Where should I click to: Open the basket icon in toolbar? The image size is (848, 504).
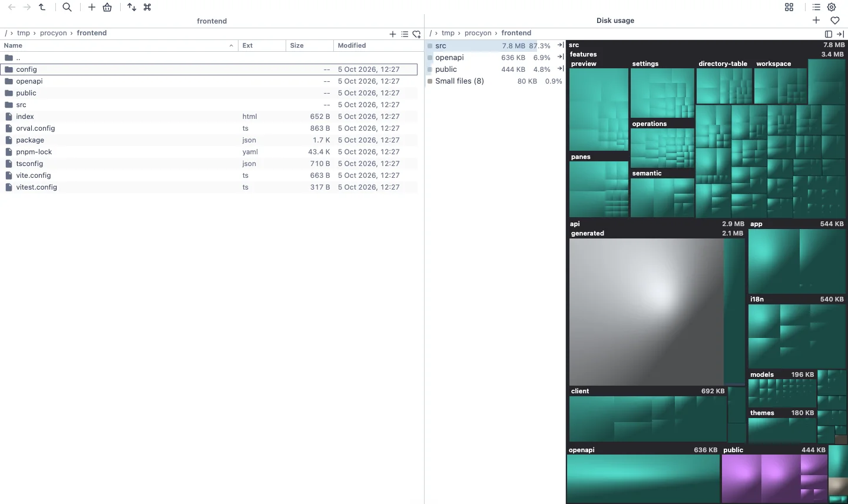point(107,7)
